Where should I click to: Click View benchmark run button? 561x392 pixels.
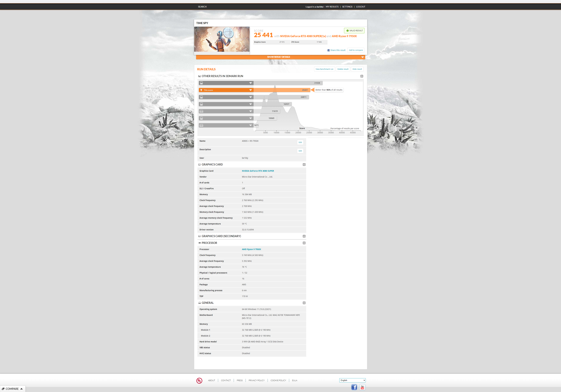coord(324,69)
